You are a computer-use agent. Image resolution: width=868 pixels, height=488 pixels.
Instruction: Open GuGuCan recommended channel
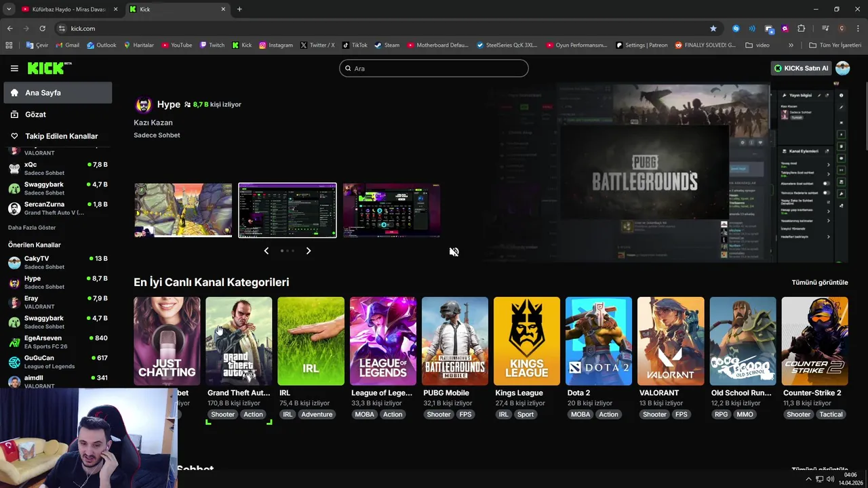coord(58,361)
